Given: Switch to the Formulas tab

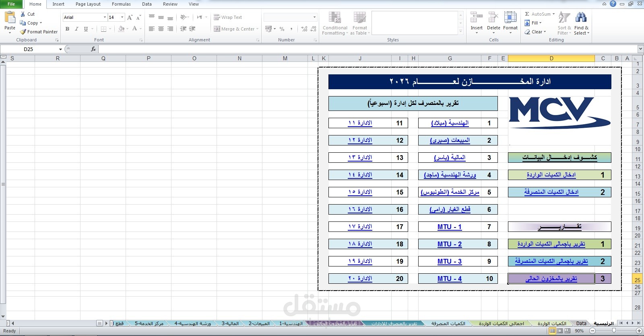Looking at the screenshot, I should tap(121, 4).
